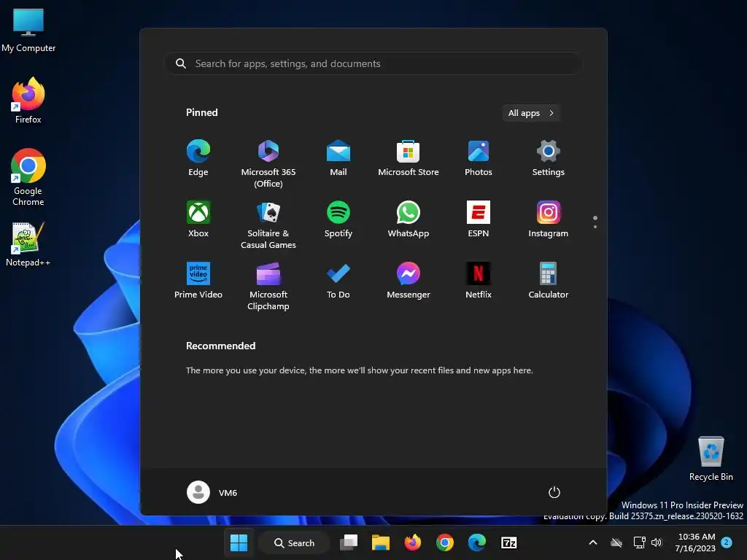Click the "Pinned" section heading

pyautogui.click(x=202, y=112)
